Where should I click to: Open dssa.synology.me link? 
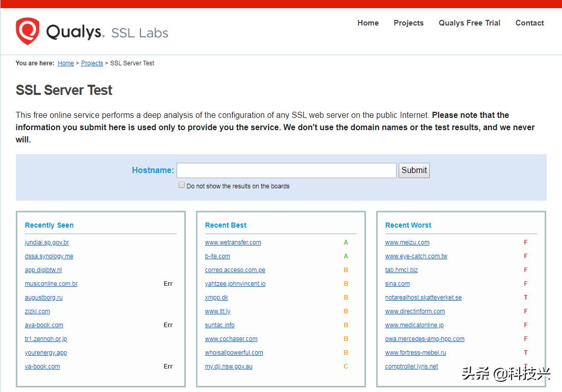click(x=48, y=256)
